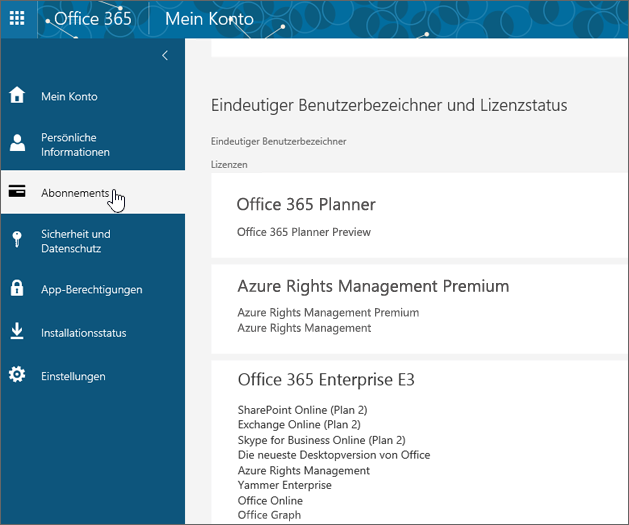Collapse the sidebar with the left chevron
This screenshot has width=629, height=525.
click(165, 55)
